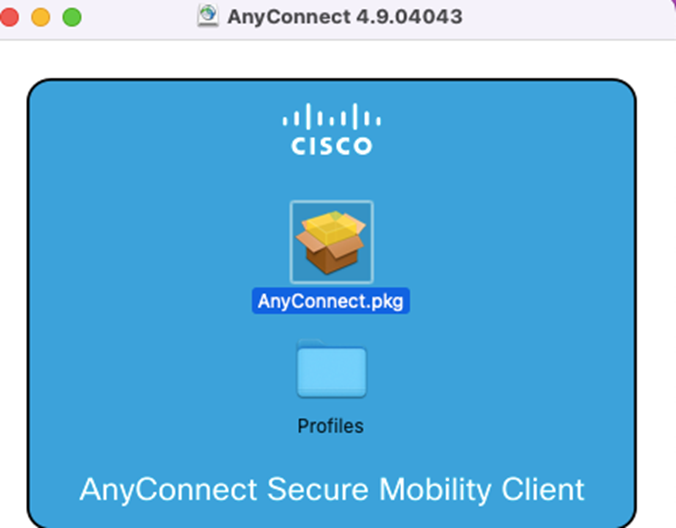
Task: Select the AnyConnect.pkg installer package icon
Action: click(x=331, y=242)
